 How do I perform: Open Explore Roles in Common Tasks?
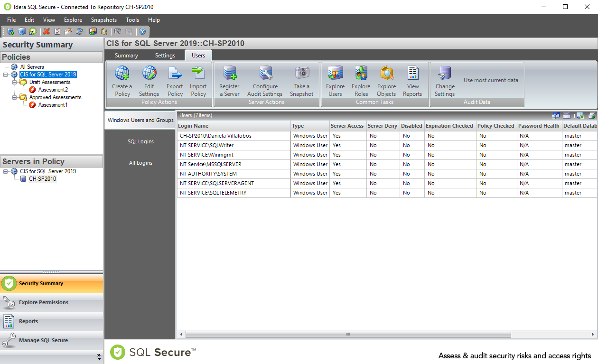pos(361,81)
